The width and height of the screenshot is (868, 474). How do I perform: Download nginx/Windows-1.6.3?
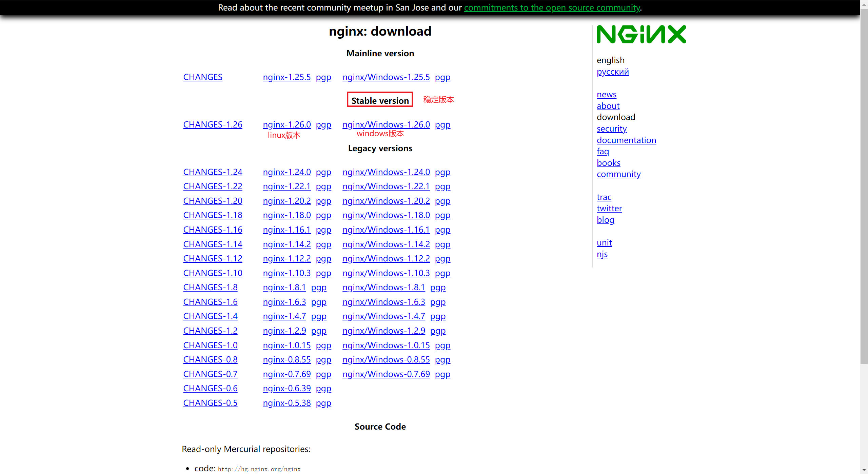click(384, 302)
